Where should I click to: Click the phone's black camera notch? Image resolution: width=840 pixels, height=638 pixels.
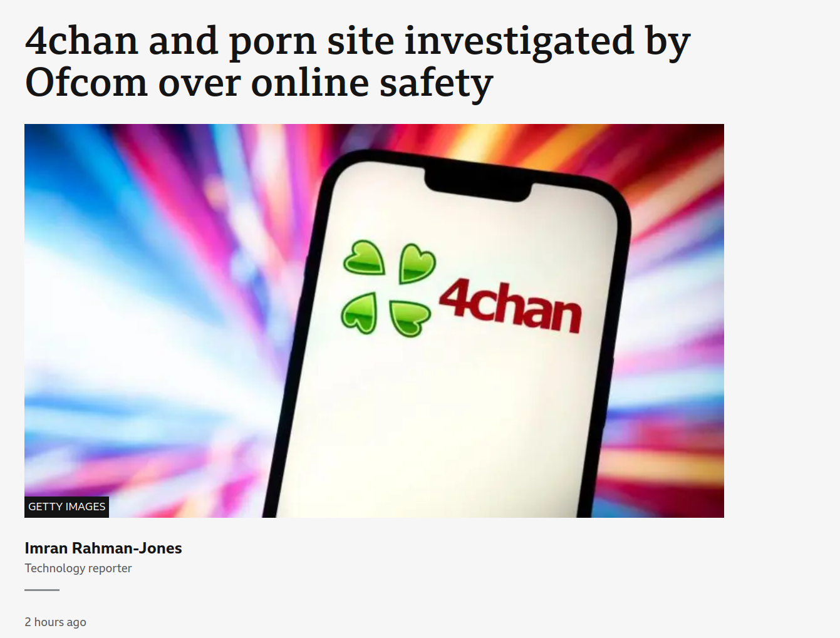tap(479, 186)
